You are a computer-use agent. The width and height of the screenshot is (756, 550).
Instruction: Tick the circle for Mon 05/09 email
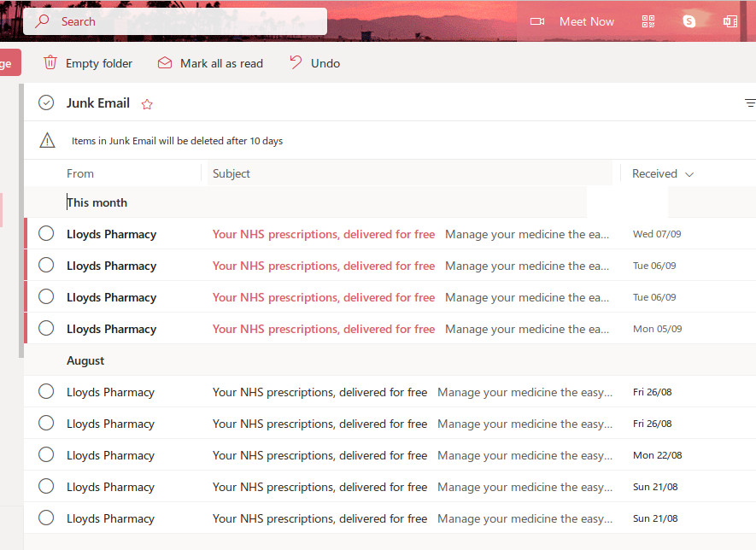click(46, 329)
